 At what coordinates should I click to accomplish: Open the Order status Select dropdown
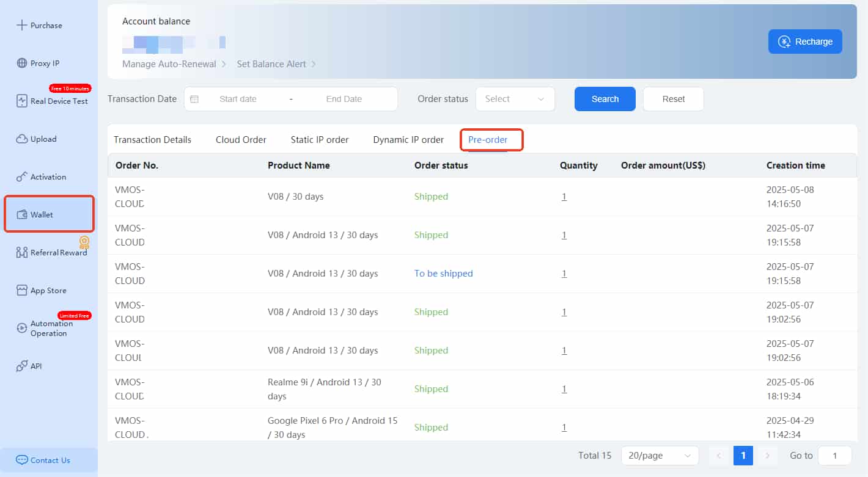click(515, 99)
